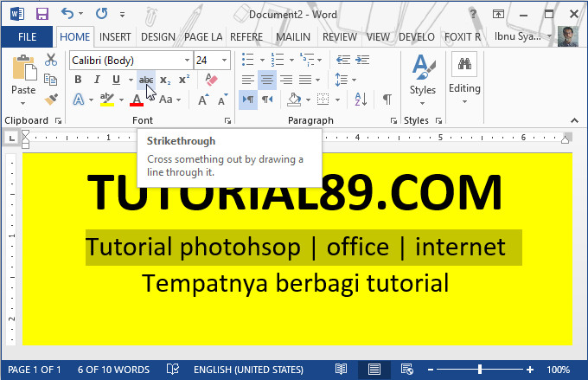Expand underline style options arrow
This screenshot has height=380, width=588.
click(x=131, y=80)
